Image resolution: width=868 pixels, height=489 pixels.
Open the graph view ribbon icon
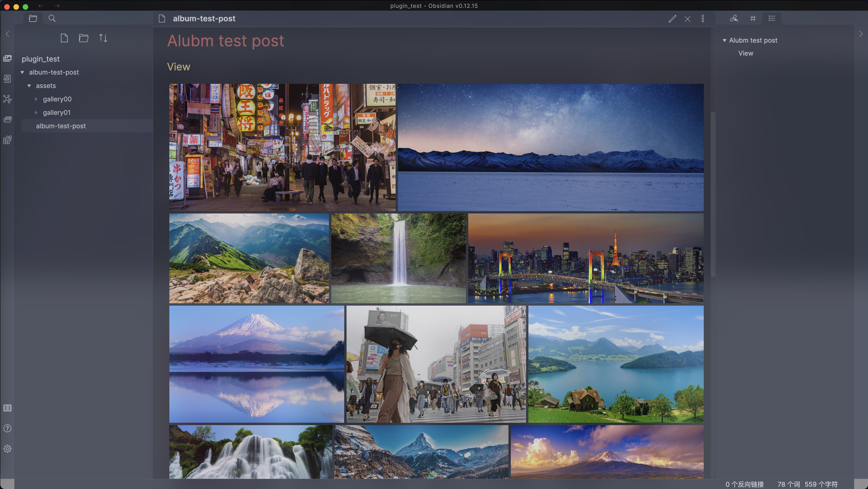(x=7, y=99)
